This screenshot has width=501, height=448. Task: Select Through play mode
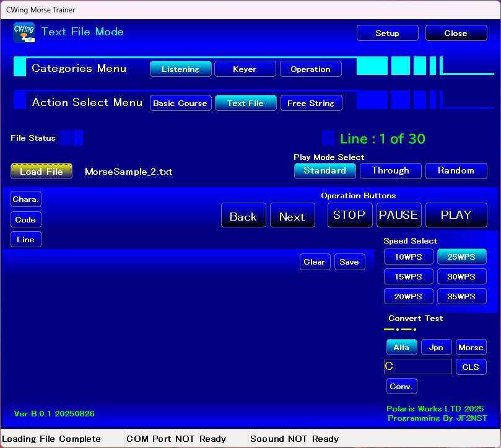(x=390, y=170)
